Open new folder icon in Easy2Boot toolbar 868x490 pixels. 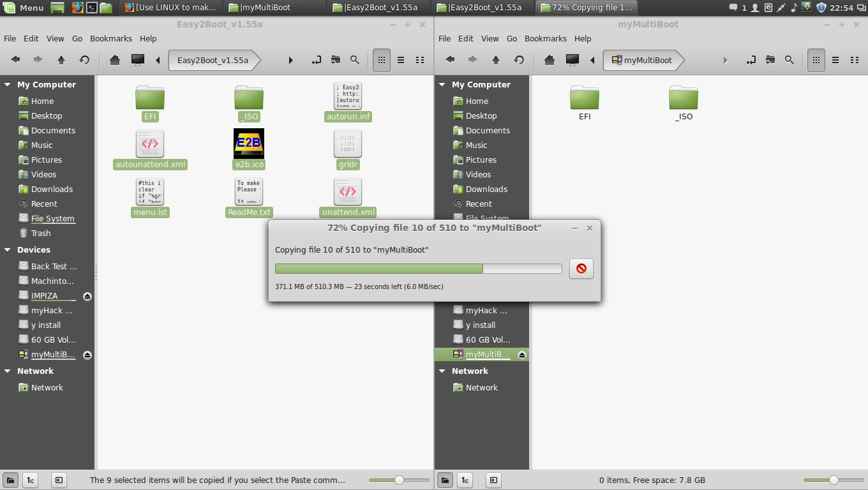[x=336, y=60]
